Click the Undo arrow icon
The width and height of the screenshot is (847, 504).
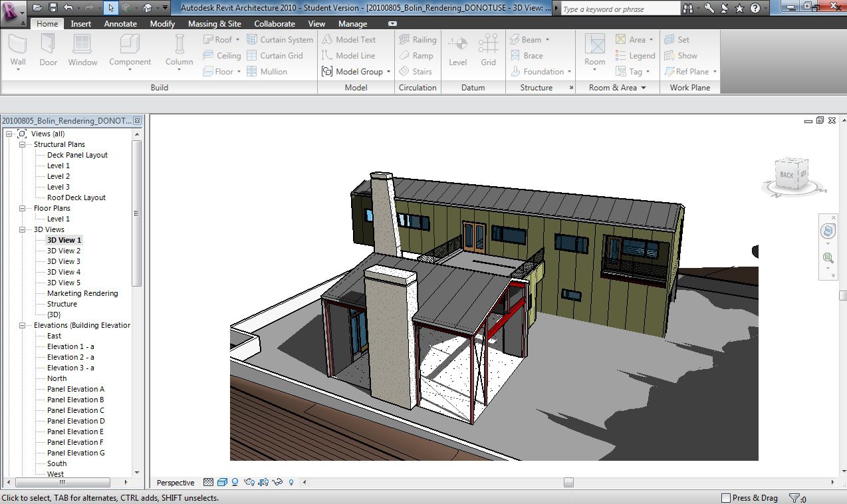(68, 8)
